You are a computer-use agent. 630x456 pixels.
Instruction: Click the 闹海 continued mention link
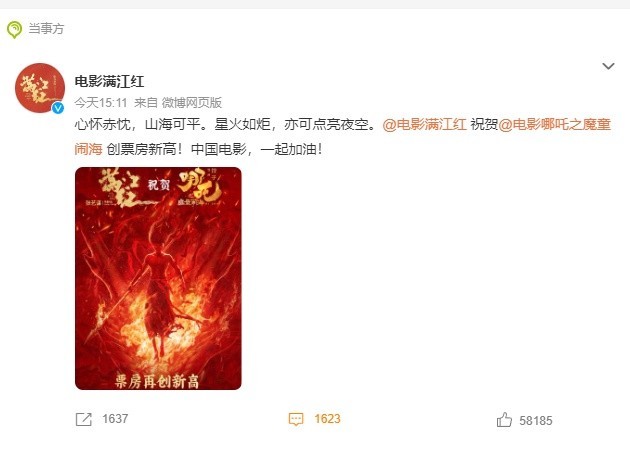coord(88,149)
